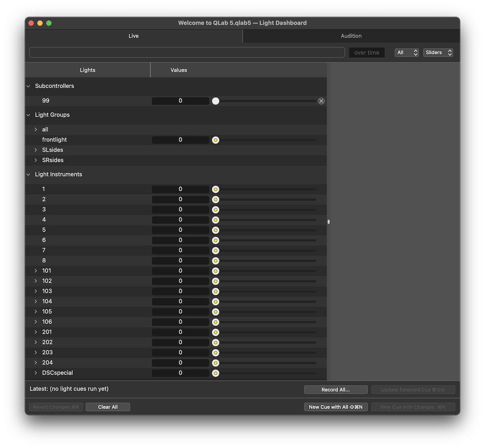Collapse the Light Instruments section
The width and height of the screenshot is (485, 448).
pyautogui.click(x=28, y=174)
